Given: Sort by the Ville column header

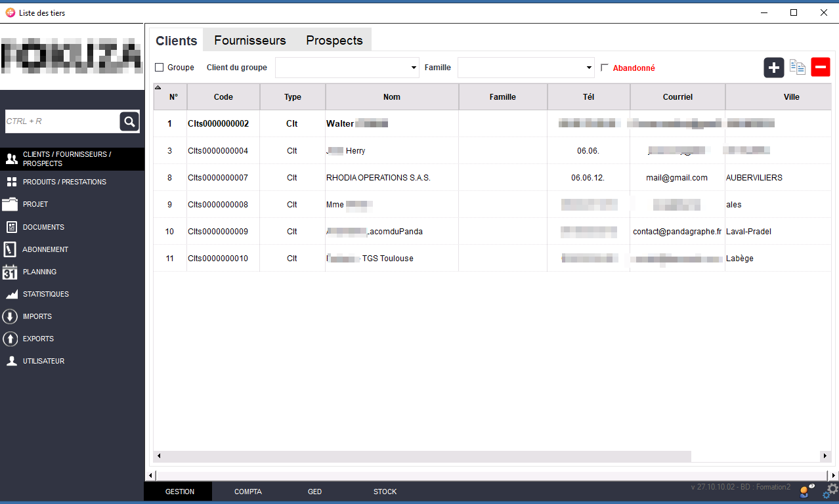Looking at the screenshot, I should pyautogui.click(x=779, y=97).
